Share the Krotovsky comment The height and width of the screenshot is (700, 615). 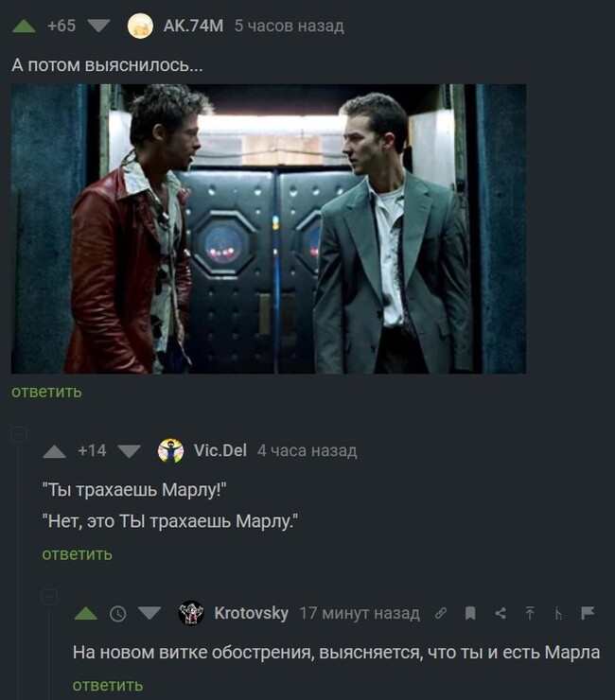tap(501, 613)
